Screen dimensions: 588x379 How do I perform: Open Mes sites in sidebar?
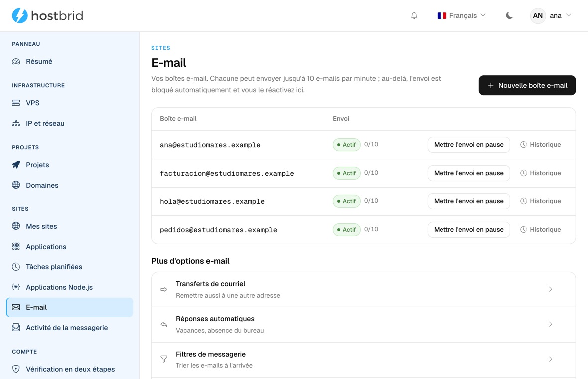point(70,226)
